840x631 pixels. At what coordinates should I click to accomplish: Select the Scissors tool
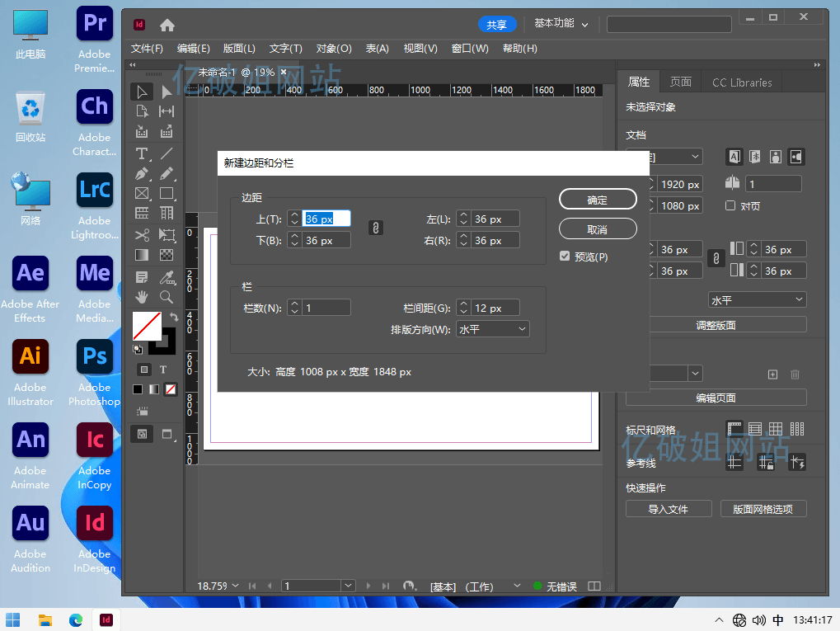pyautogui.click(x=142, y=235)
